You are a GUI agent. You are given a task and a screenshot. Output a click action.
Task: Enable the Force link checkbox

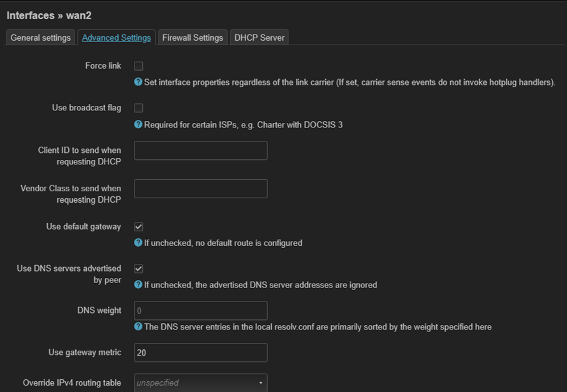138,66
